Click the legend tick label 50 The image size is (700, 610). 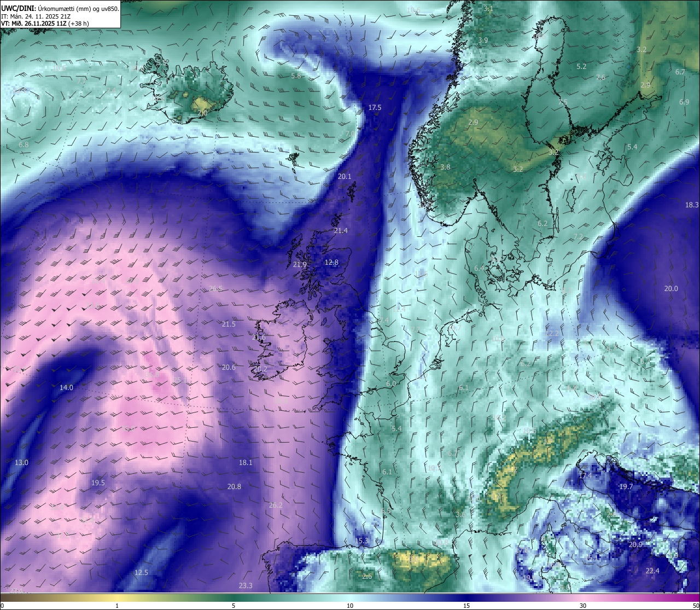click(x=696, y=606)
